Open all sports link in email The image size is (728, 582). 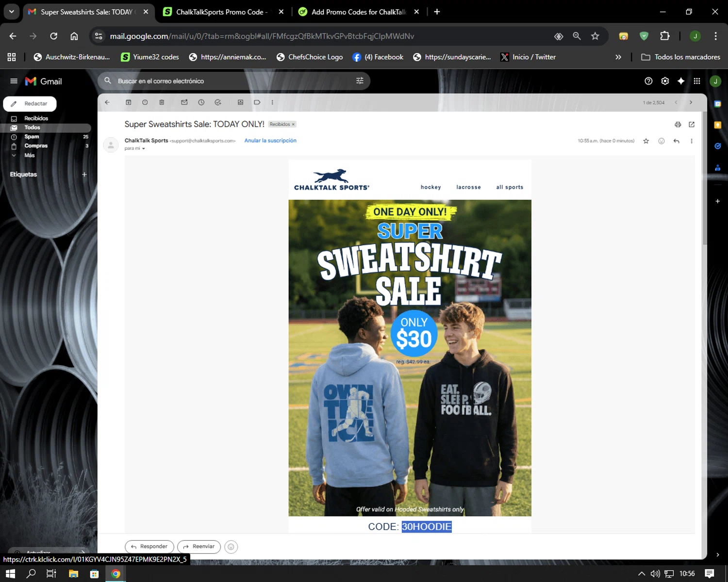pos(510,187)
